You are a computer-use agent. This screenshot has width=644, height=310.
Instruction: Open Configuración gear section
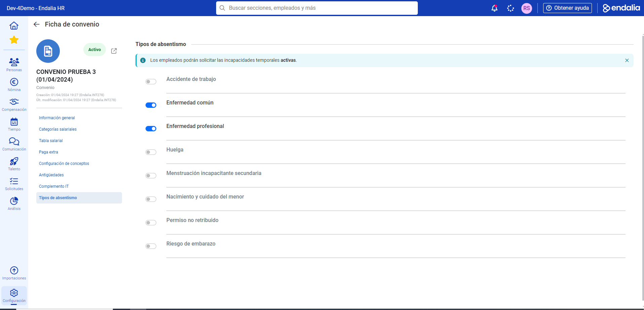[x=14, y=296]
